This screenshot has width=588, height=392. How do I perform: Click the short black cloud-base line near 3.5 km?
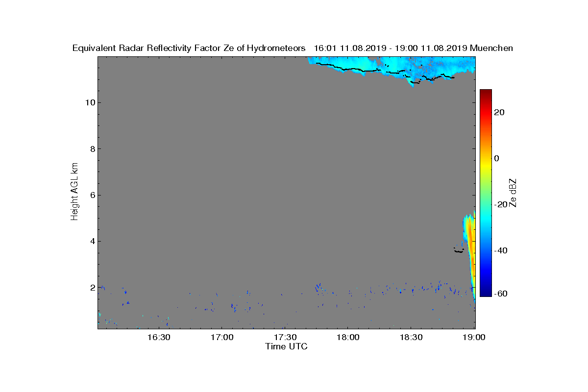459,251
